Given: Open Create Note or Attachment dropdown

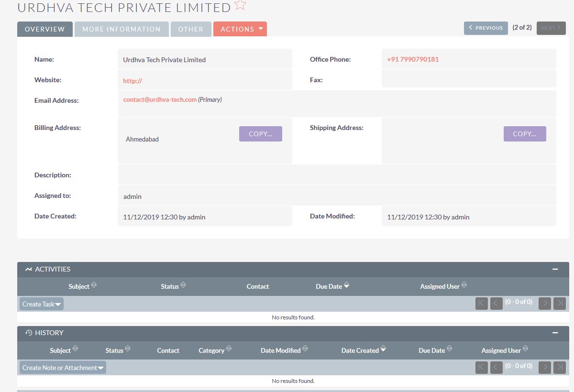Looking at the screenshot, I should (100, 368).
